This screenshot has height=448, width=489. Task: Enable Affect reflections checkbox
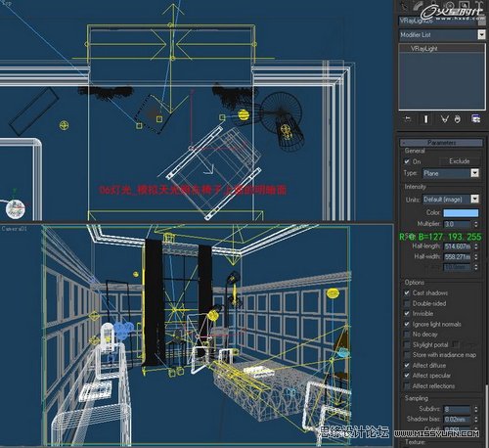[407, 386]
